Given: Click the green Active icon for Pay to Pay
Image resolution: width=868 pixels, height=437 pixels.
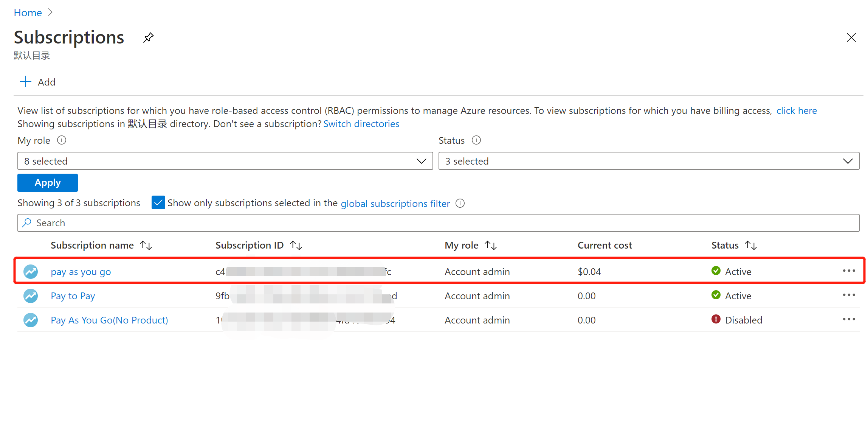Looking at the screenshot, I should pos(716,295).
